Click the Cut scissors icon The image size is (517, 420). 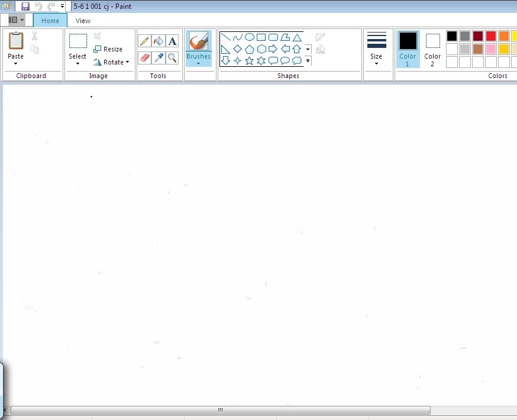click(35, 35)
